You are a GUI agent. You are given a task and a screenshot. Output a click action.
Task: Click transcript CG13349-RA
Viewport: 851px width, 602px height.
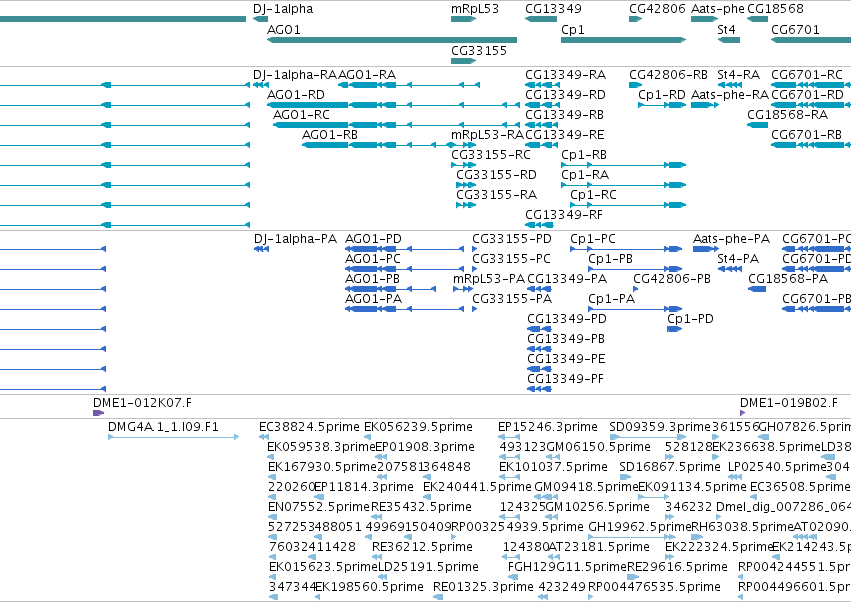click(x=542, y=85)
